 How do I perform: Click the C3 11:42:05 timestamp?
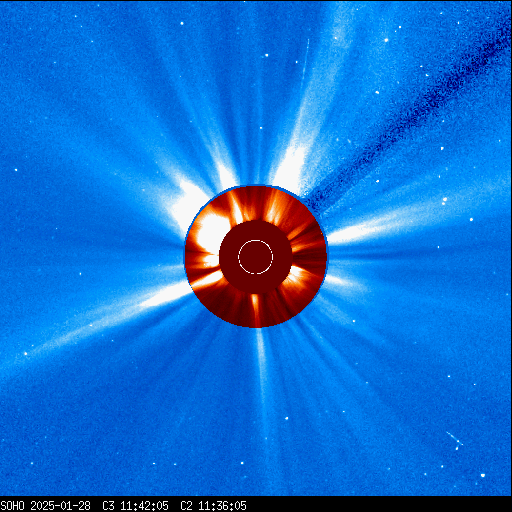click(x=135, y=506)
